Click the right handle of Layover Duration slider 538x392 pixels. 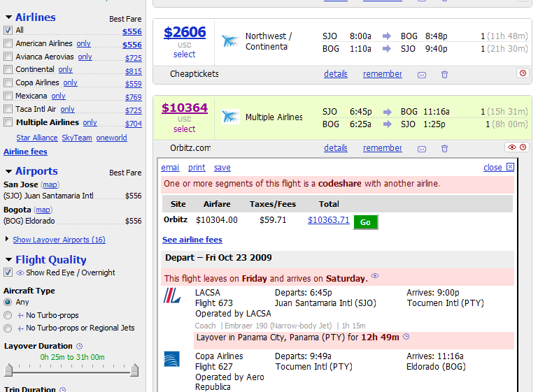[134, 370]
